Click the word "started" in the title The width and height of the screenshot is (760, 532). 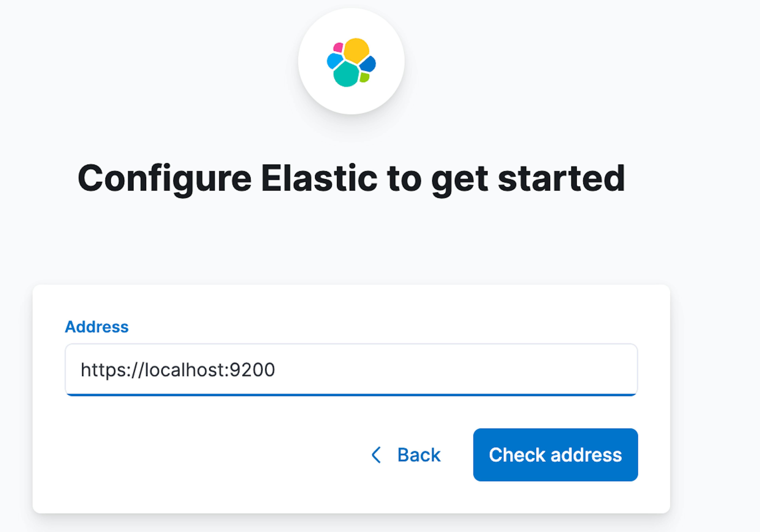click(x=561, y=178)
